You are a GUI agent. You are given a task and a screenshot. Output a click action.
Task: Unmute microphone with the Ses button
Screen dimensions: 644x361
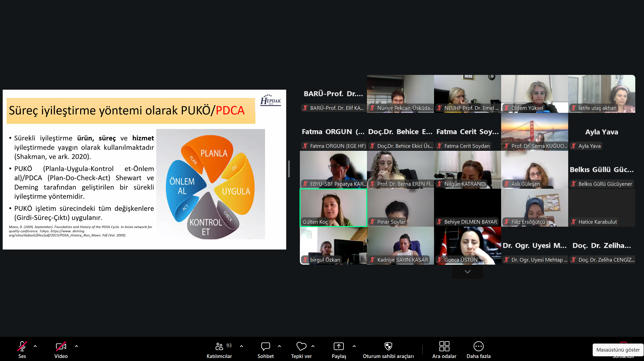click(22, 349)
